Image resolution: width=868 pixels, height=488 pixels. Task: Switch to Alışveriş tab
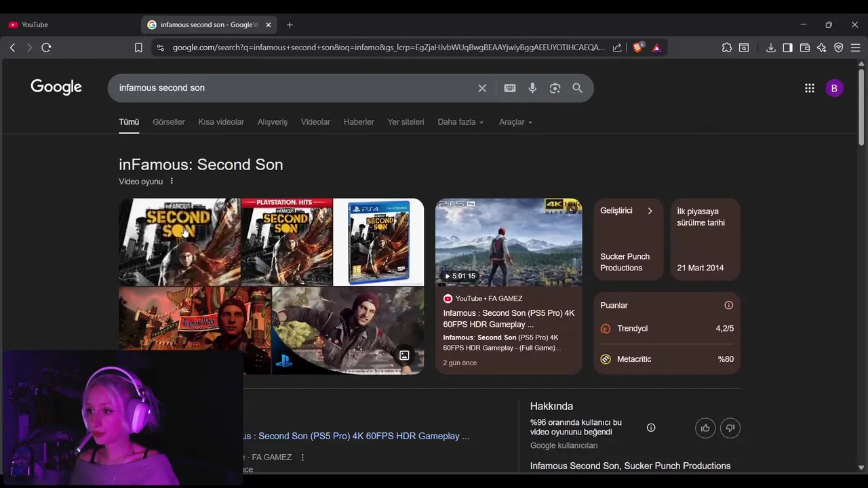(273, 122)
